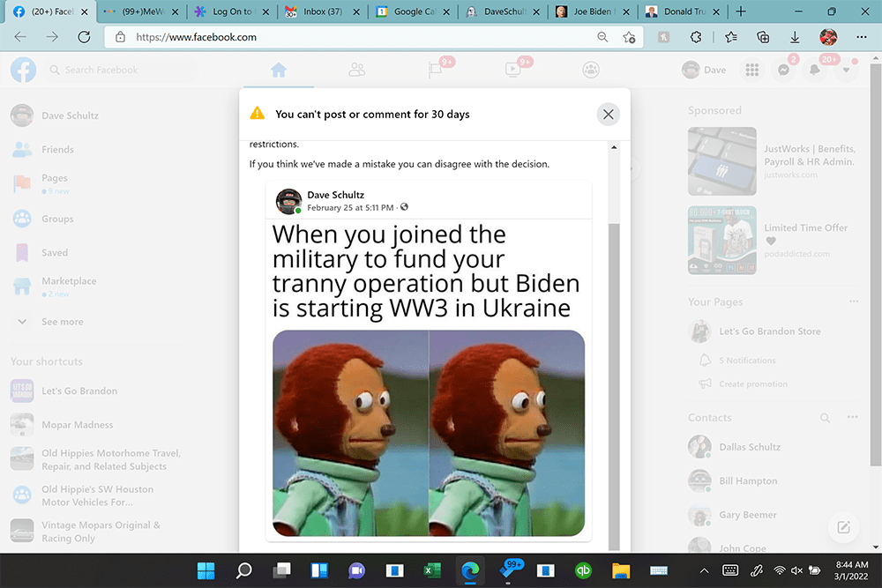Click Create promotion under Your Pages
Screen dimensions: 882x588
752,384
